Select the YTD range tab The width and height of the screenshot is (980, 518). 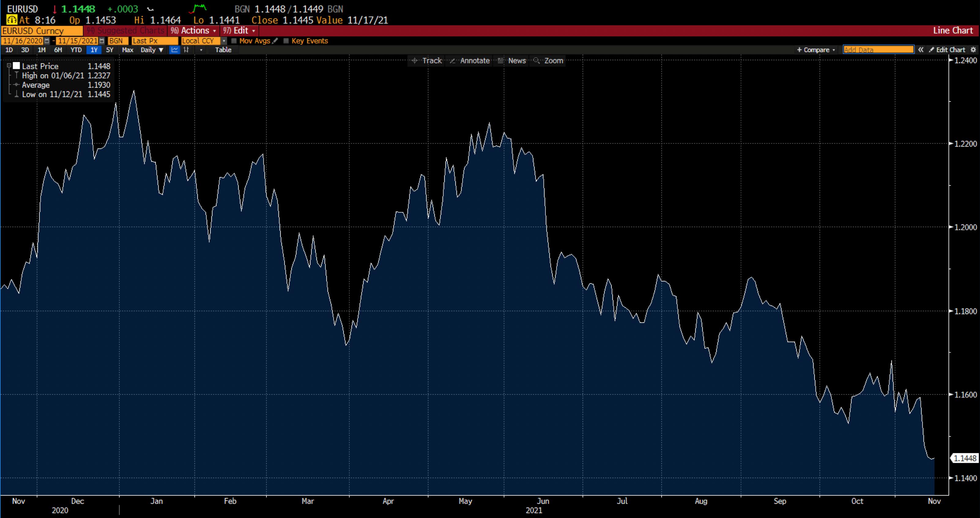tap(76, 50)
